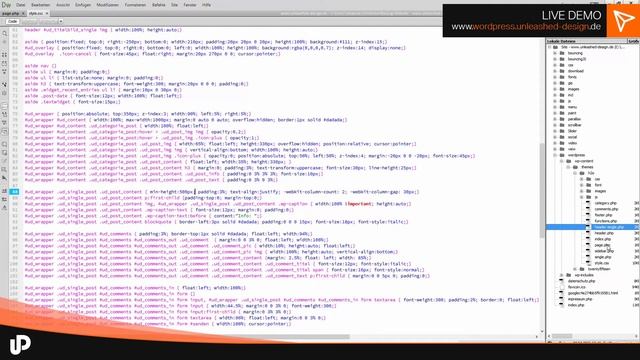Click the Apply Comment icon
This screenshot has width=640, height=360.
click(x=4, y=144)
